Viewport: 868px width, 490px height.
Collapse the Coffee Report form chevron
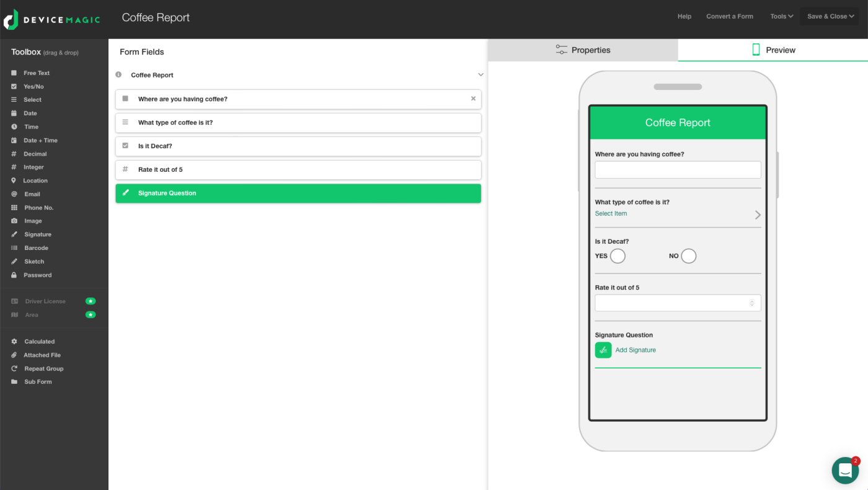click(480, 75)
